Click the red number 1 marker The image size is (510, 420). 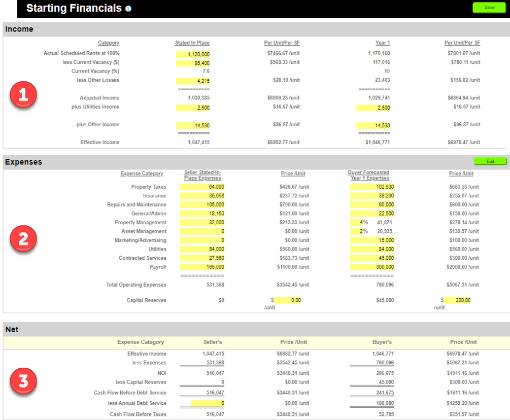coord(23,96)
